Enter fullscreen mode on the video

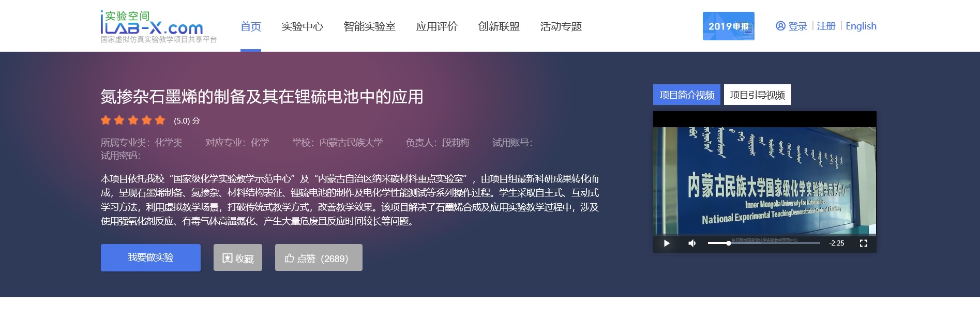point(863,243)
